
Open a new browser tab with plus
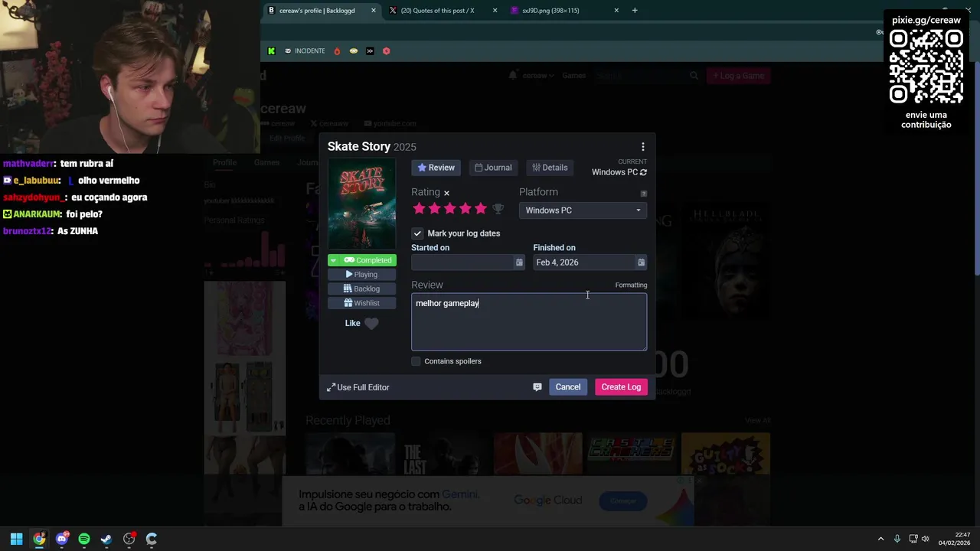[635, 11]
